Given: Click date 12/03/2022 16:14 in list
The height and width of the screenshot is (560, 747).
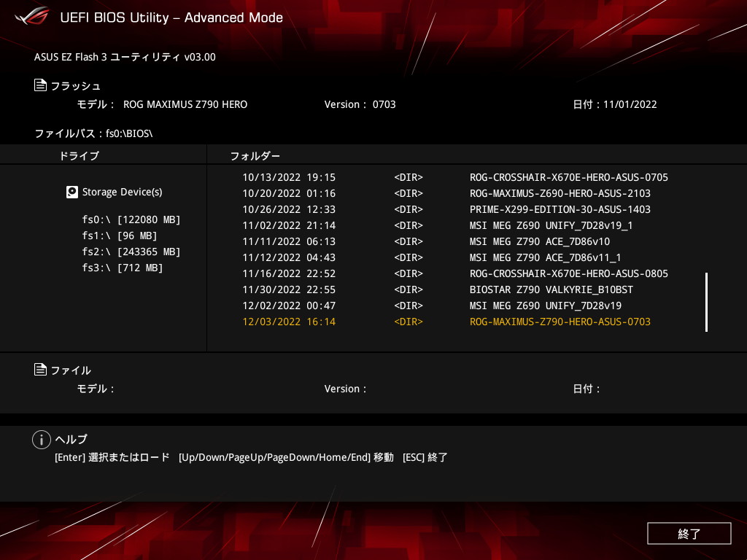Looking at the screenshot, I should 289,322.
